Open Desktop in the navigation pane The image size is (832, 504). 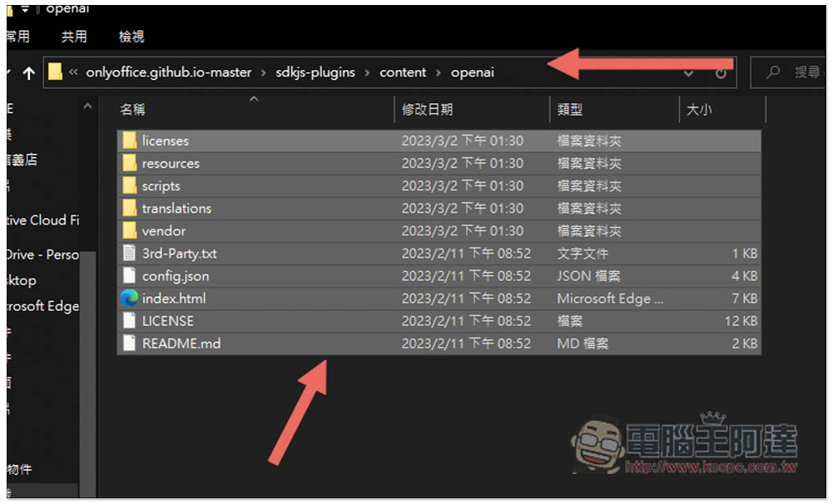click(22, 280)
